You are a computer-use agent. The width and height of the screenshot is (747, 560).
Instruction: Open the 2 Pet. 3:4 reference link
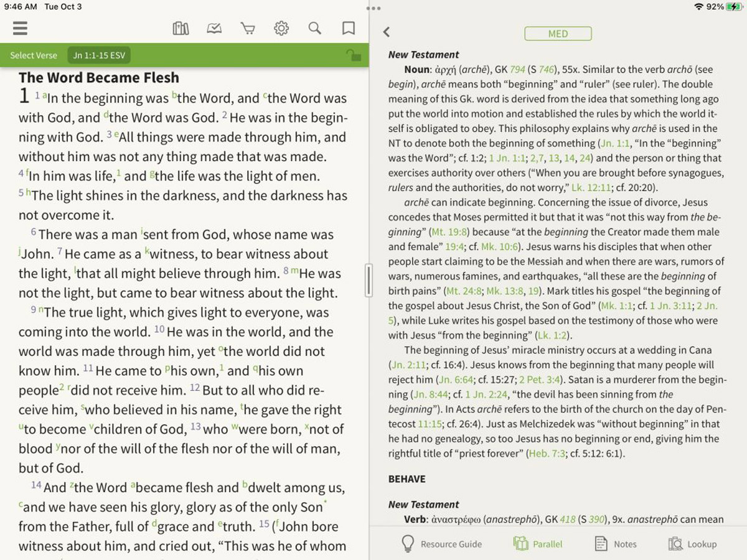point(540,380)
